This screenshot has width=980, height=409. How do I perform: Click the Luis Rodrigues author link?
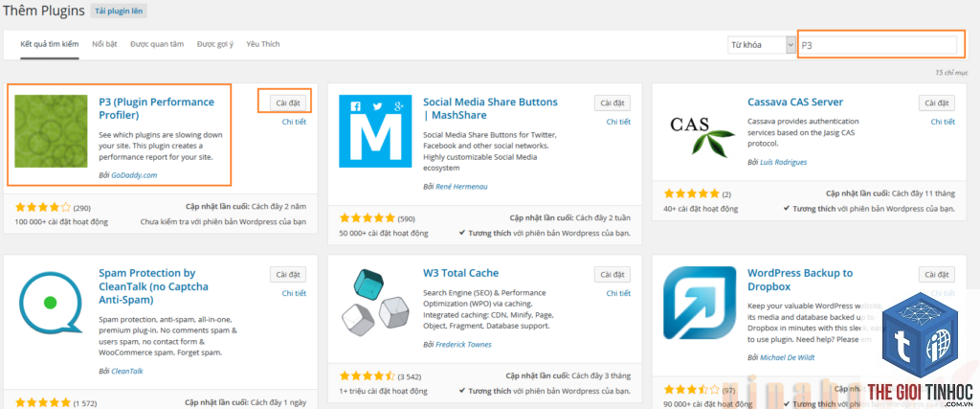[x=783, y=162]
